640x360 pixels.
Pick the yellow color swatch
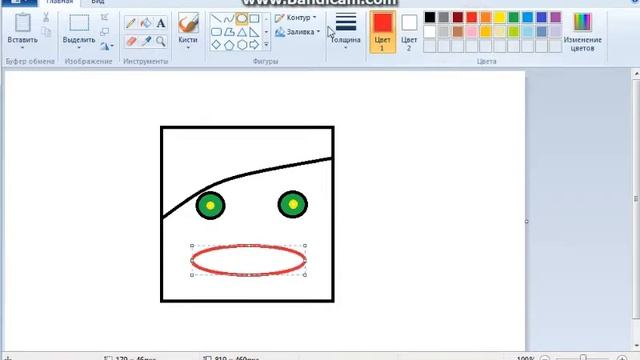pos(500,17)
